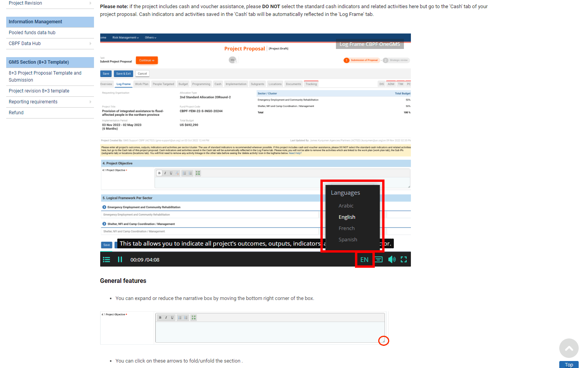Switch to the Tracking tab

(x=311, y=84)
